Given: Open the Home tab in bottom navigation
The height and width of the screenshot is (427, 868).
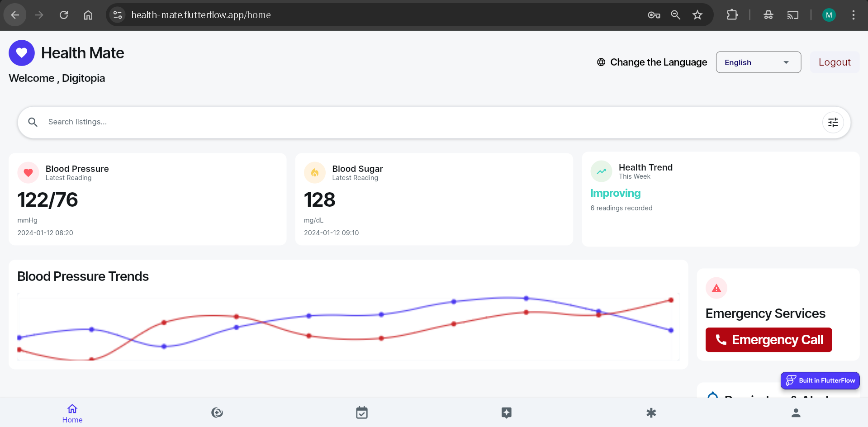Looking at the screenshot, I should 72,413.
